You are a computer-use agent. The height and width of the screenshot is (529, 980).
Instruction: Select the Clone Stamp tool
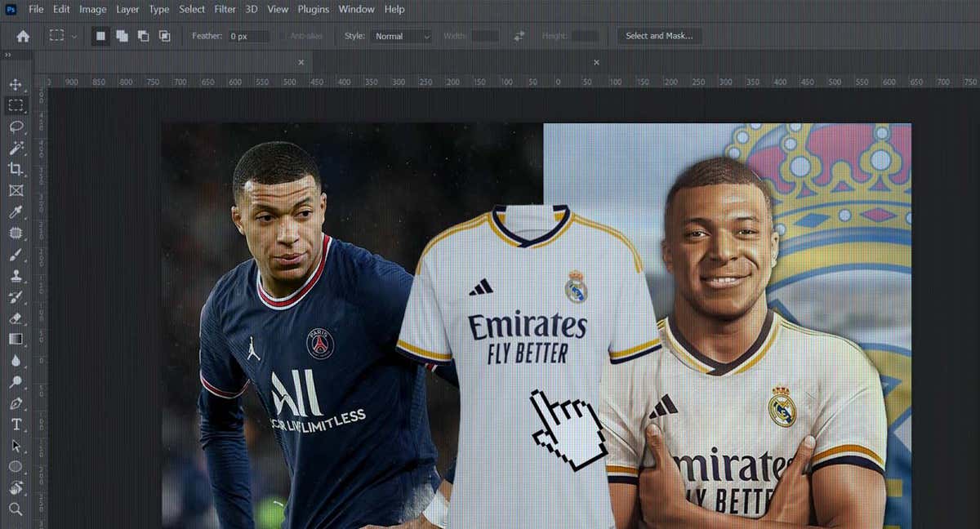16,276
